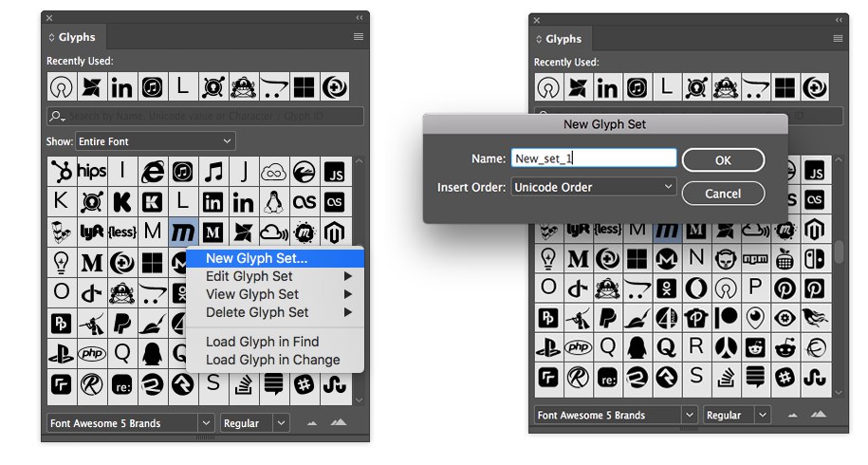The width and height of the screenshot is (868, 465).
Task: Pick the Internet Explorer glyph in the left panel
Action: (152, 172)
